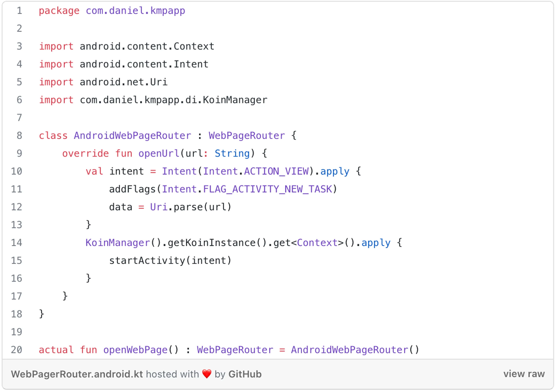Click the String type on line 9
The image size is (558, 392).
pyautogui.click(x=232, y=153)
